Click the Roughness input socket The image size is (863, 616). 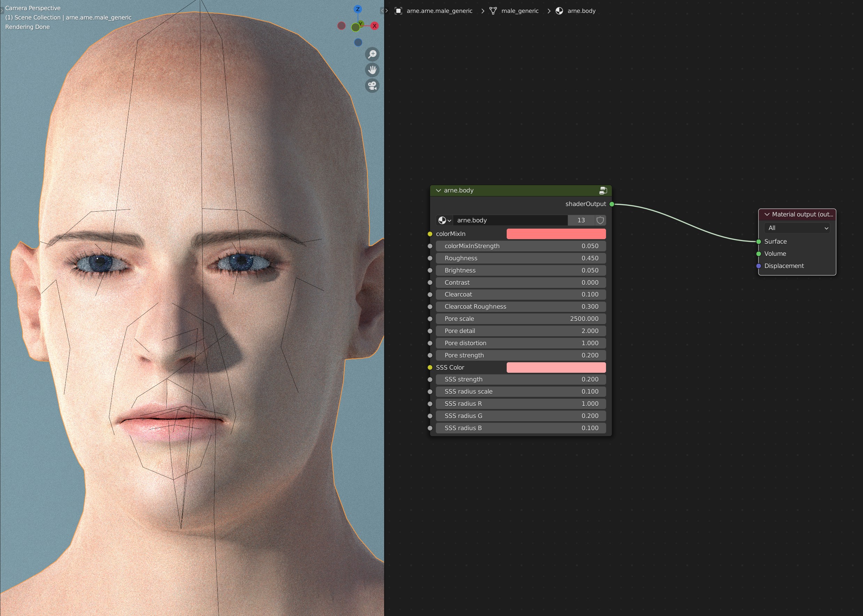click(430, 258)
